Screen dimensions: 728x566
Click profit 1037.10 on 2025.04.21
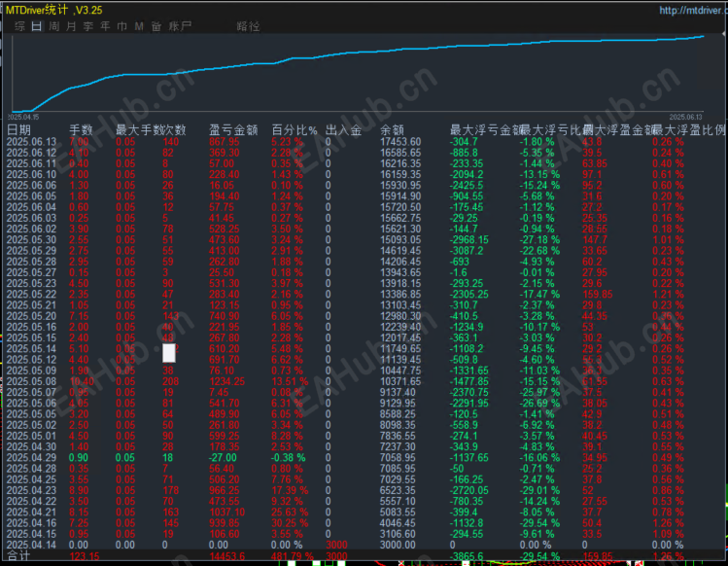[227, 513]
